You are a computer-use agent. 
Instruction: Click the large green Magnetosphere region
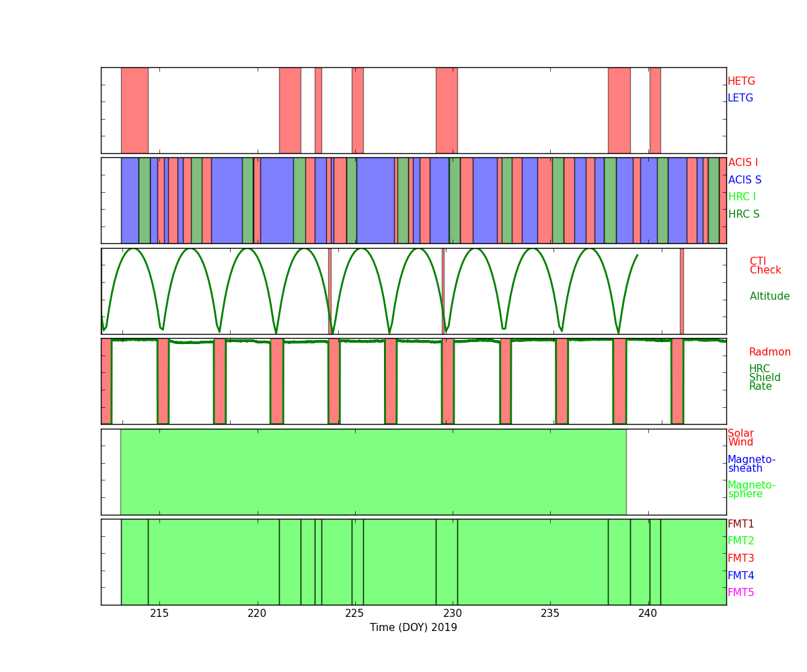(373, 472)
